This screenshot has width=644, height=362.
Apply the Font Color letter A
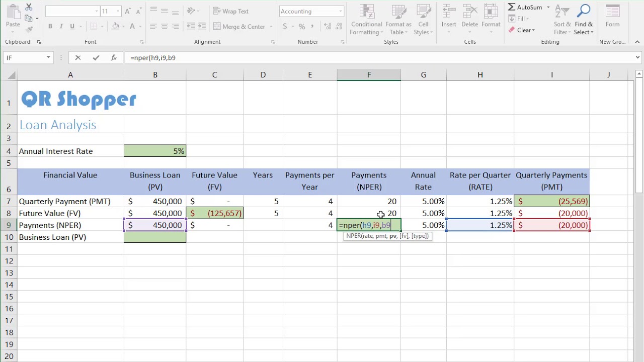click(x=132, y=27)
